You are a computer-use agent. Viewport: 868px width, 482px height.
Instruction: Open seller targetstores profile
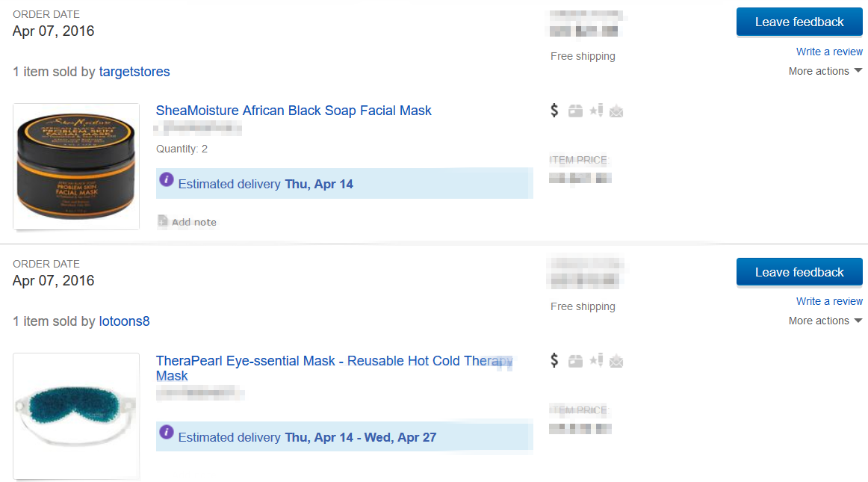134,72
